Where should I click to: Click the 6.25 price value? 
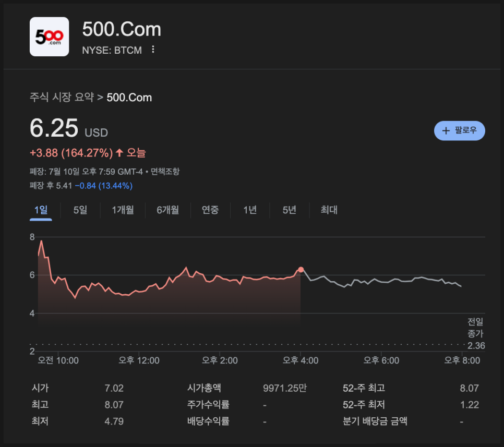[x=54, y=128]
